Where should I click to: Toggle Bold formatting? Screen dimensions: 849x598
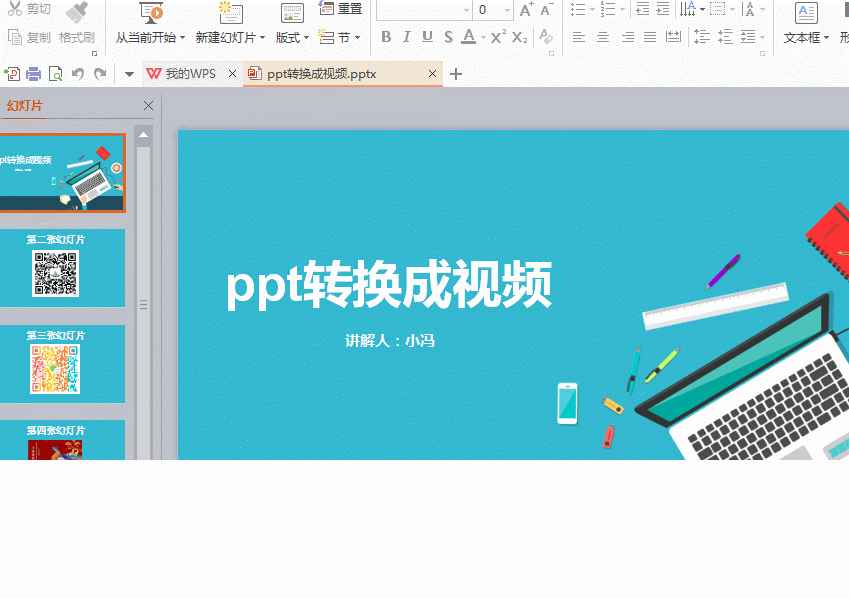tap(386, 37)
